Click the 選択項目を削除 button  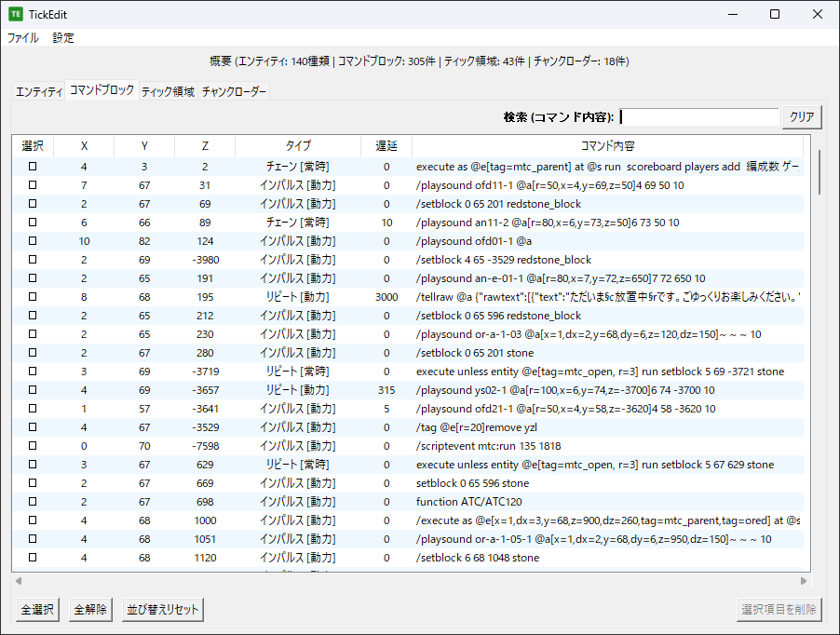(779, 609)
